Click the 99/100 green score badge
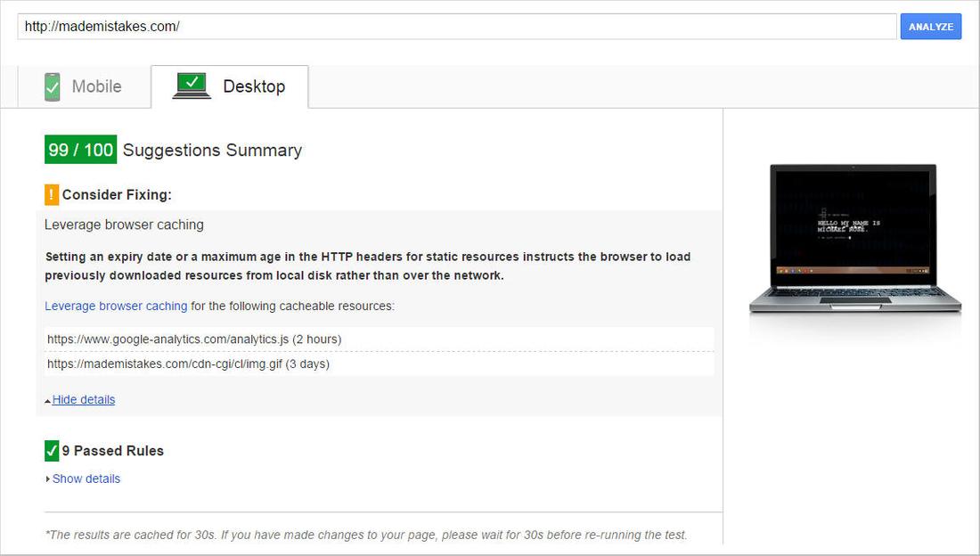 80,149
